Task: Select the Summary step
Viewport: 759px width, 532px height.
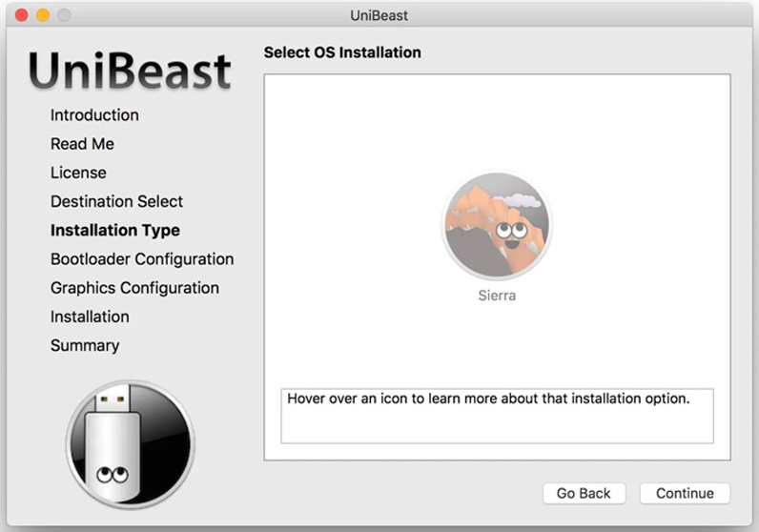Action: [x=85, y=346]
